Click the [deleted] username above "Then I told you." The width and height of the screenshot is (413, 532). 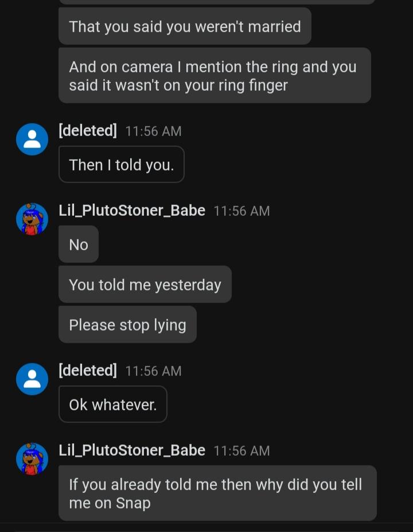[88, 131]
